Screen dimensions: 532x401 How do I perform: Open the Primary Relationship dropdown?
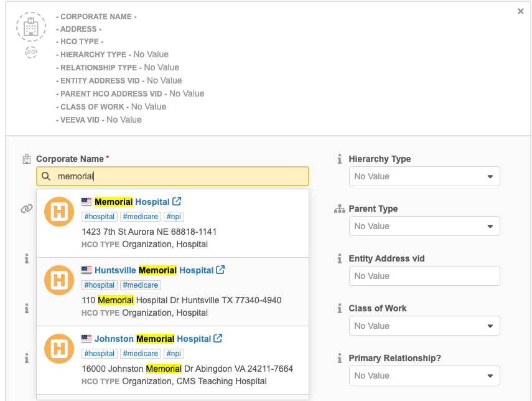[424, 375]
